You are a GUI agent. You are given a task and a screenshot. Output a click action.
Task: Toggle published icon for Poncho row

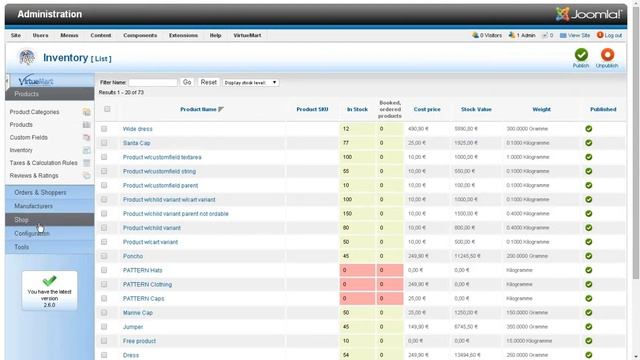[x=589, y=256]
